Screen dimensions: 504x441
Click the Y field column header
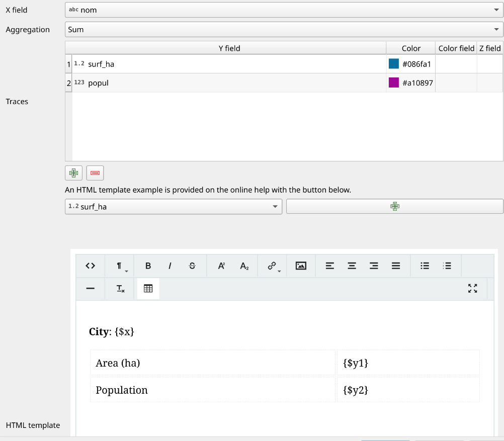click(x=229, y=48)
